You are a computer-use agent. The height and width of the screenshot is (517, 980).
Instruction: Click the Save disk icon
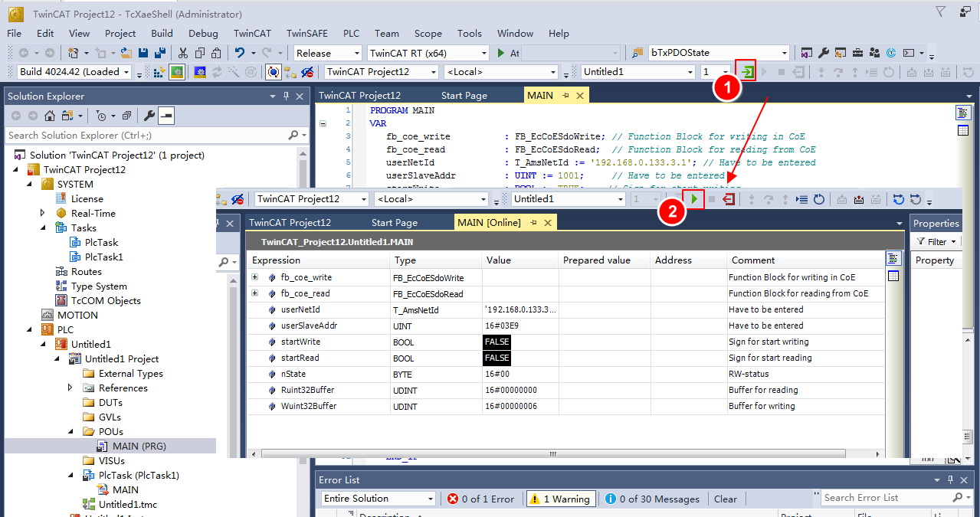point(143,53)
